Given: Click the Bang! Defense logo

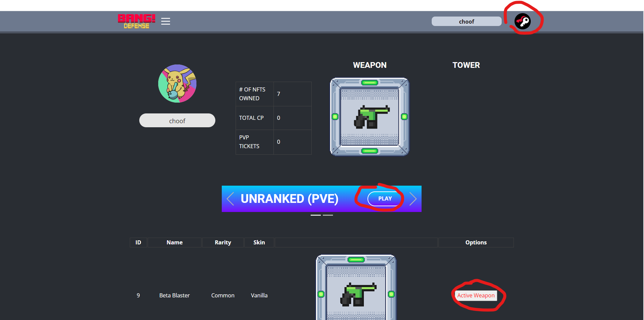Looking at the screenshot, I should point(137,21).
